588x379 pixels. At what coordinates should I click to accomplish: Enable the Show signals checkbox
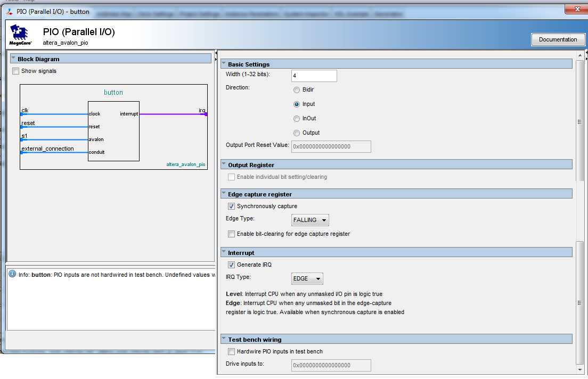[x=16, y=71]
